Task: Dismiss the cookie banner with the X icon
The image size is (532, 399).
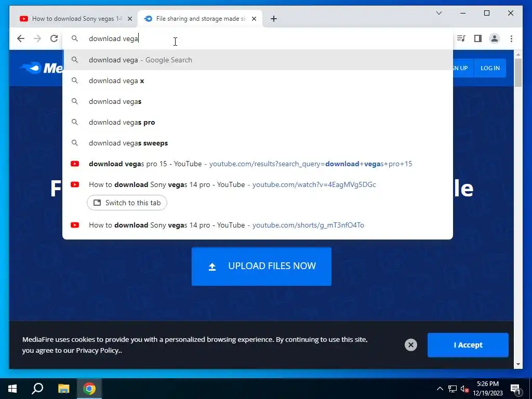Action: tap(410, 345)
